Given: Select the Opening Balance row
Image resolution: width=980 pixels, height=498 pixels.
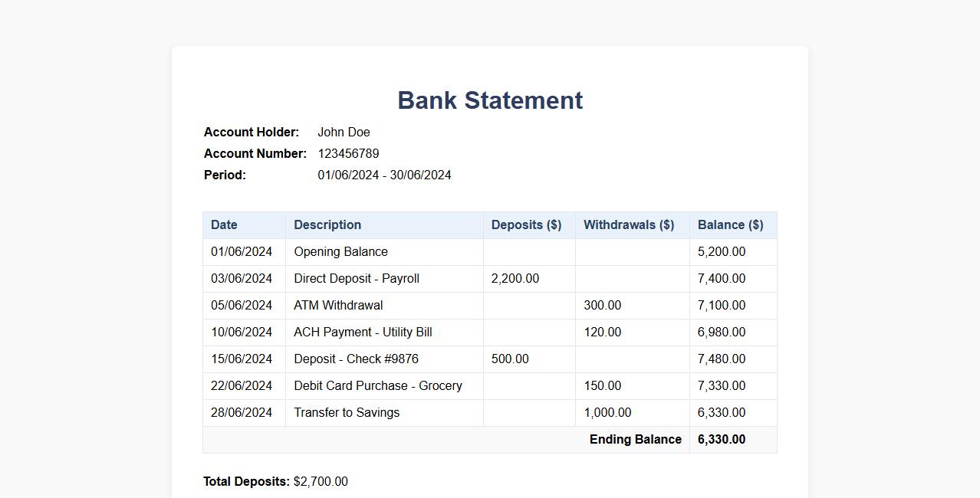Looking at the screenshot, I should point(340,251).
